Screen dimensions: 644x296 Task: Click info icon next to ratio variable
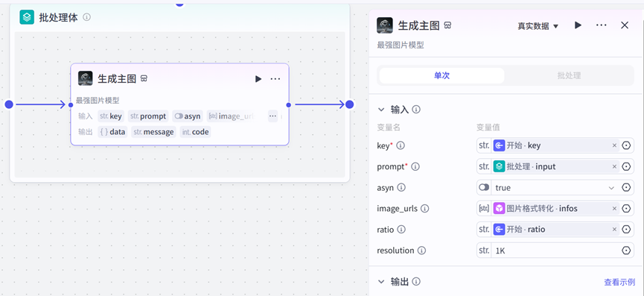click(x=401, y=230)
